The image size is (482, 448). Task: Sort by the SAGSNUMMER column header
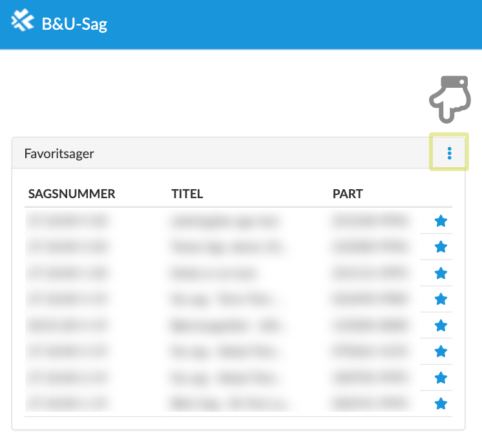[x=72, y=194]
